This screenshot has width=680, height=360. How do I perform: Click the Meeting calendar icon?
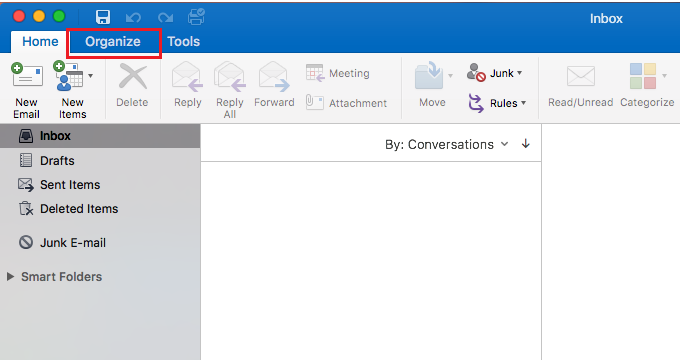315,73
